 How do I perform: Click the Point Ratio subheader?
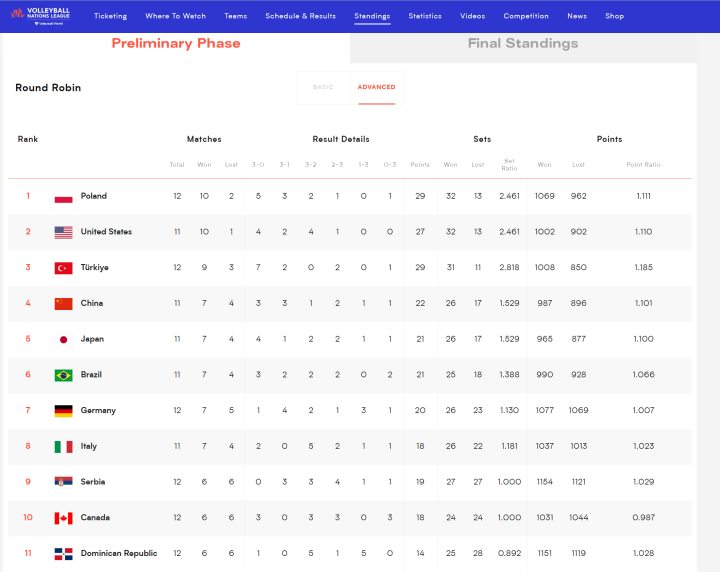[x=643, y=165]
